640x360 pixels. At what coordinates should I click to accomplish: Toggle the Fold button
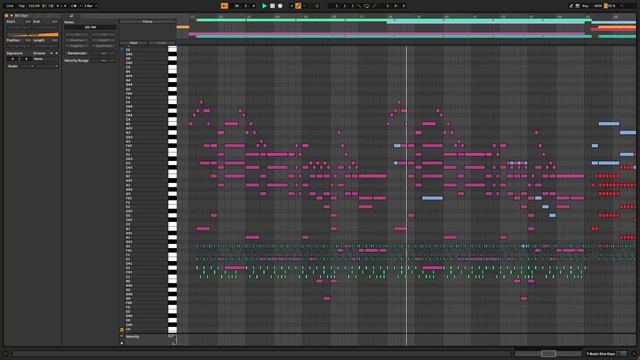pyautogui.click(x=133, y=43)
